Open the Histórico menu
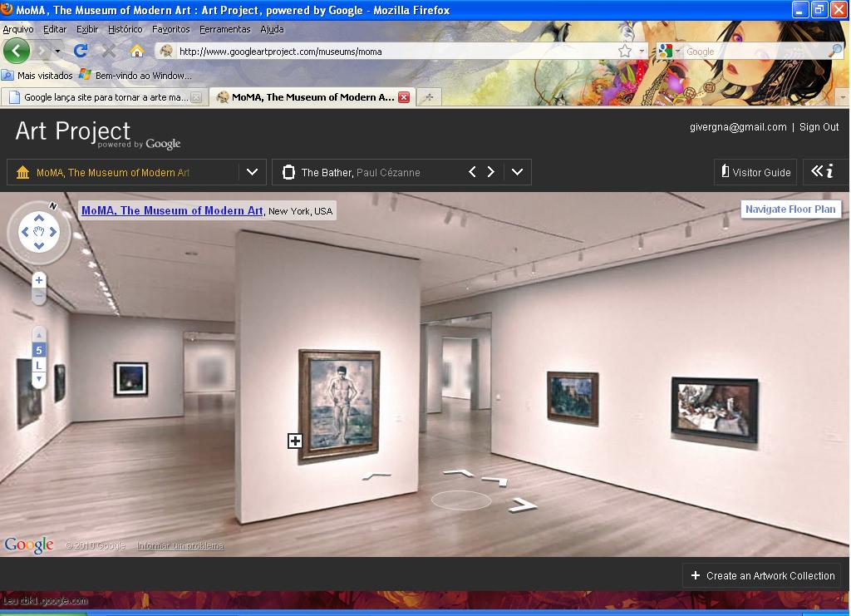The height and width of the screenshot is (616, 851). coord(125,29)
